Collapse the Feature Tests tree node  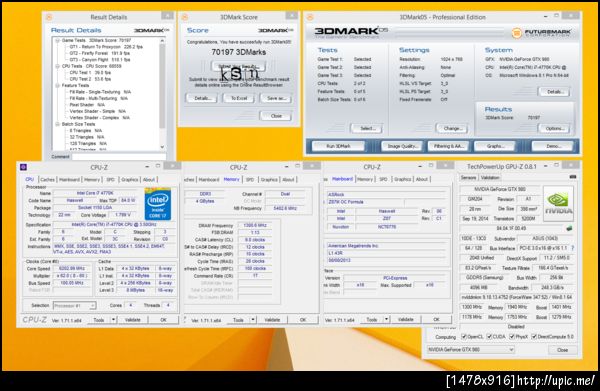click(x=57, y=85)
